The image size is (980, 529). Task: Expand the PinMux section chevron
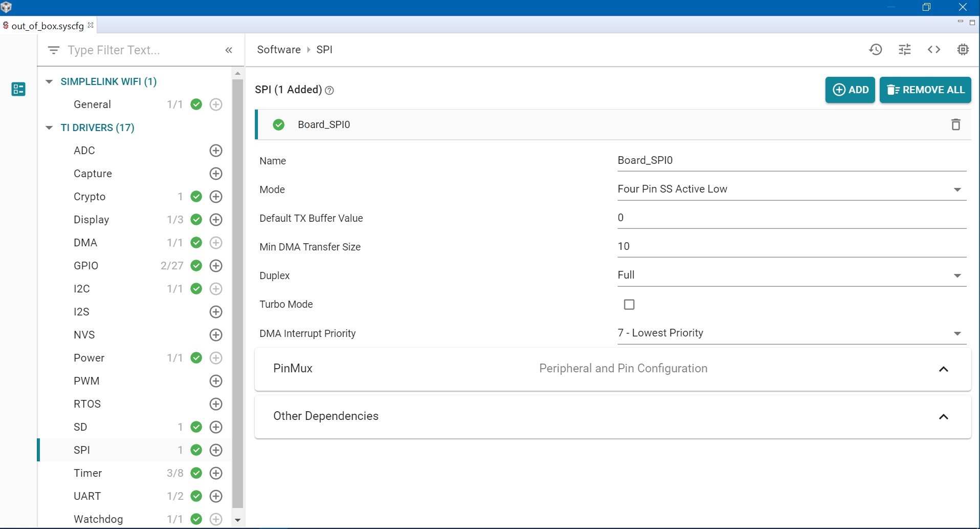pos(944,369)
